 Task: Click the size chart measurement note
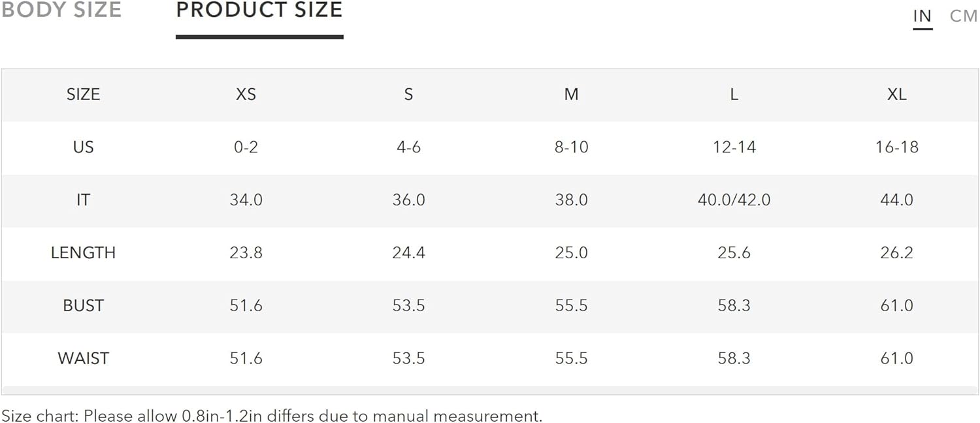(272, 416)
